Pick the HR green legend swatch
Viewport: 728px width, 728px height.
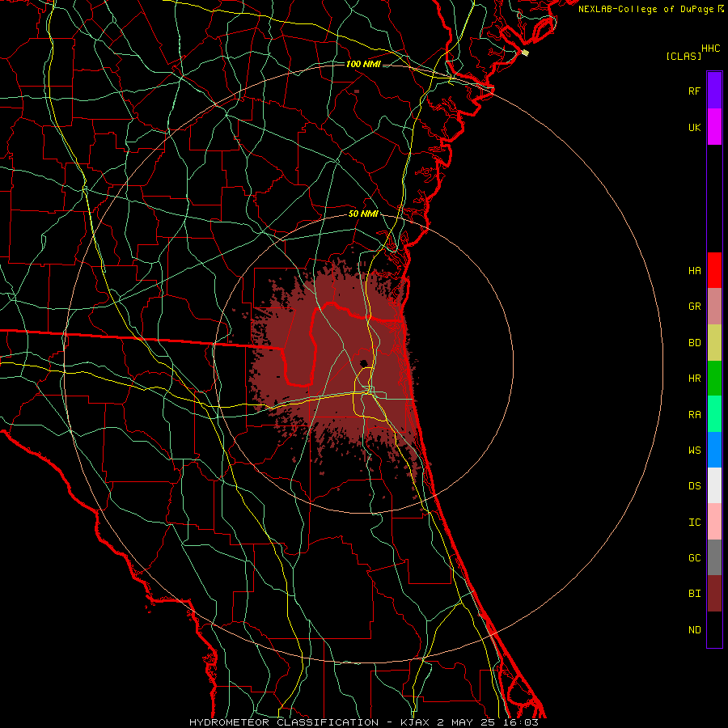coord(714,379)
